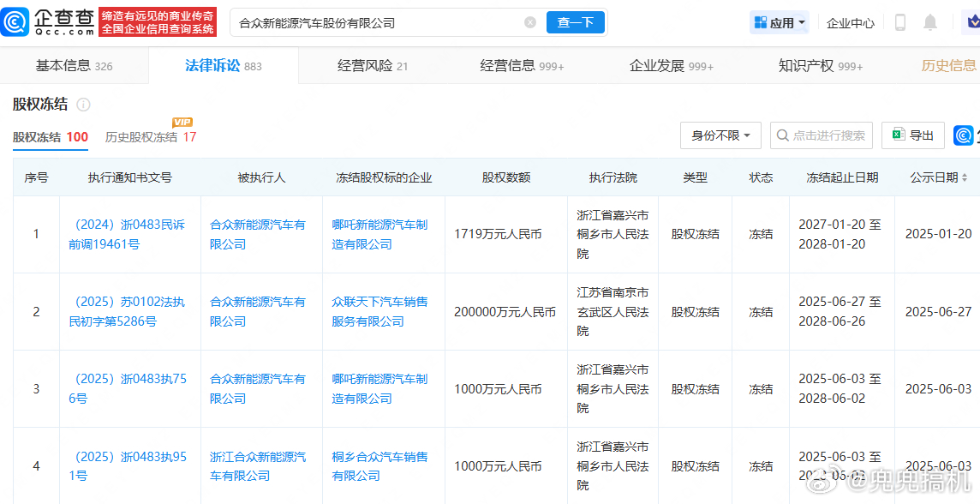
Task: Click the 200000万元人民币 amount cell
Action: click(x=505, y=311)
